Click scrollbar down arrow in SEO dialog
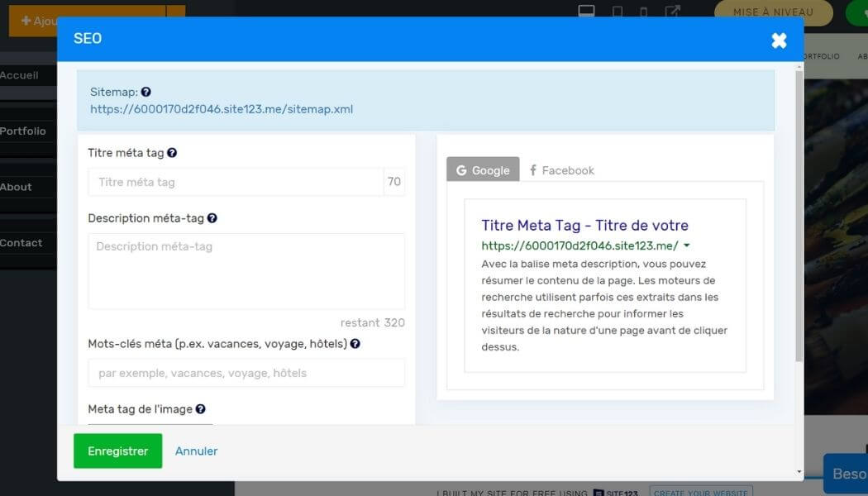The height and width of the screenshot is (496, 868). [799, 472]
